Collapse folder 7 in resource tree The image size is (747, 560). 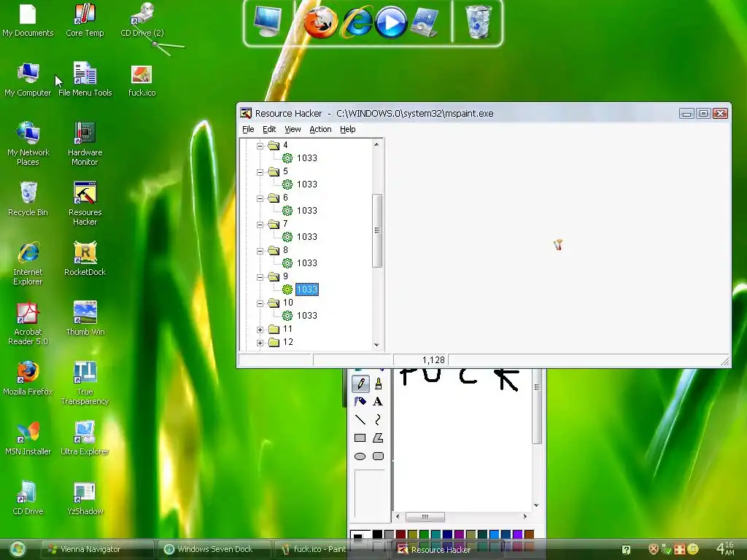[260, 225]
